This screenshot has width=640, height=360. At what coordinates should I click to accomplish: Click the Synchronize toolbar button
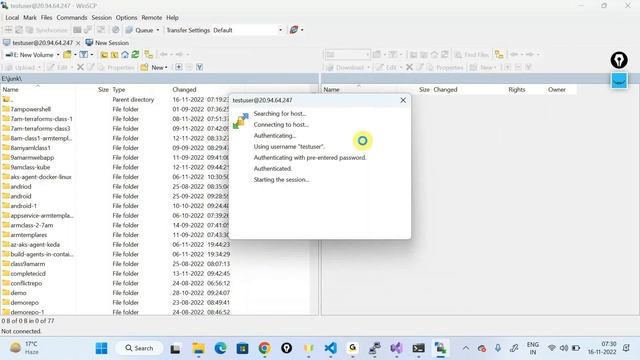pyautogui.click(x=46, y=30)
